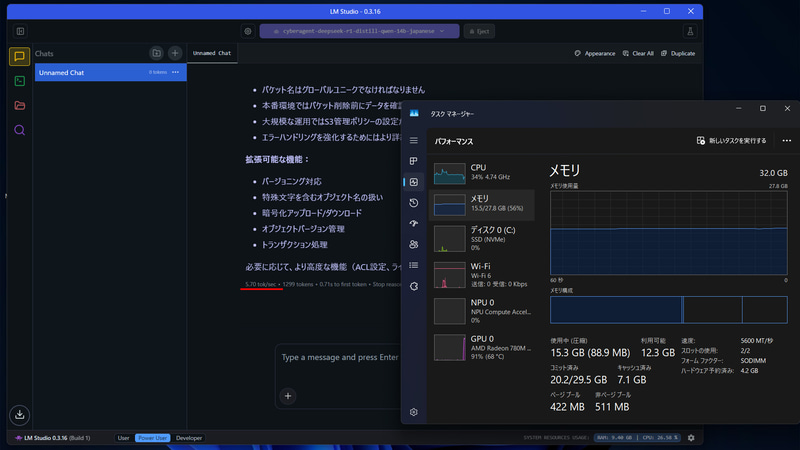Click the 15.3 GB in-use memory value
Image resolution: width=800 pixels, height=450 pixels.
[590, 353]
